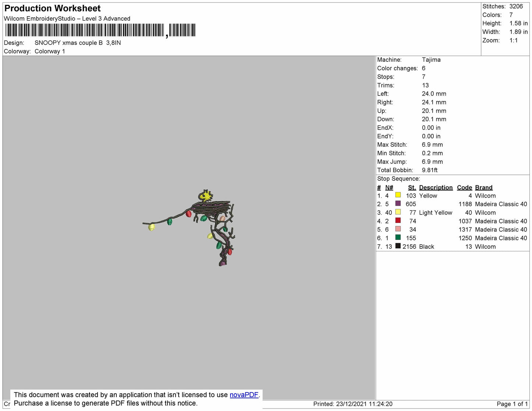The height and width of the screenshot is (411, 532).
Task: Click the Description column header
Action: click(436, 187)
